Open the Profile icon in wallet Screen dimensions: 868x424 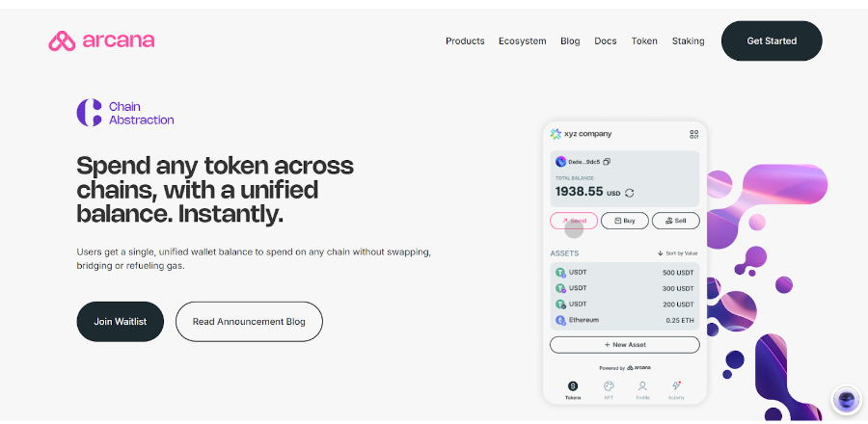pos(642,385)
